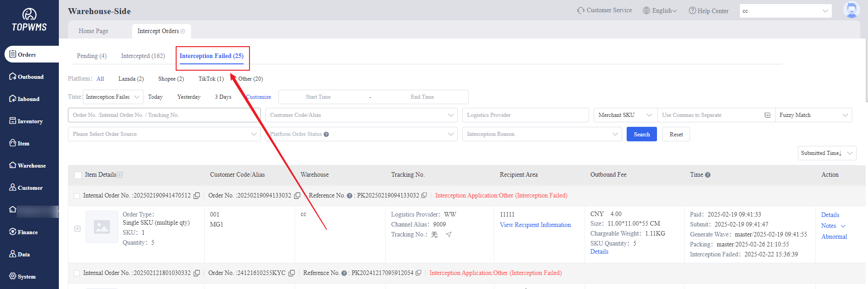This screenshot has height=289, width=868.
Task: Switch to the Pending tab
Action: pos(91,56)
